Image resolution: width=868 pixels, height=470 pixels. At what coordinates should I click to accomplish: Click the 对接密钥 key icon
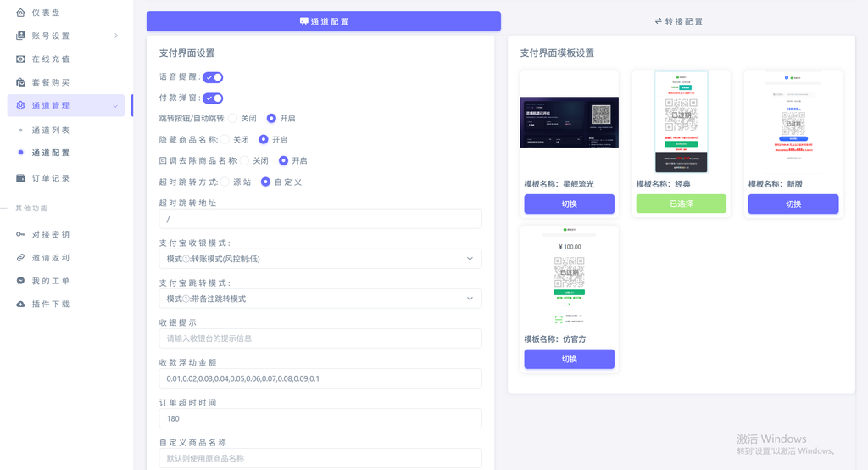click(20, 234)
